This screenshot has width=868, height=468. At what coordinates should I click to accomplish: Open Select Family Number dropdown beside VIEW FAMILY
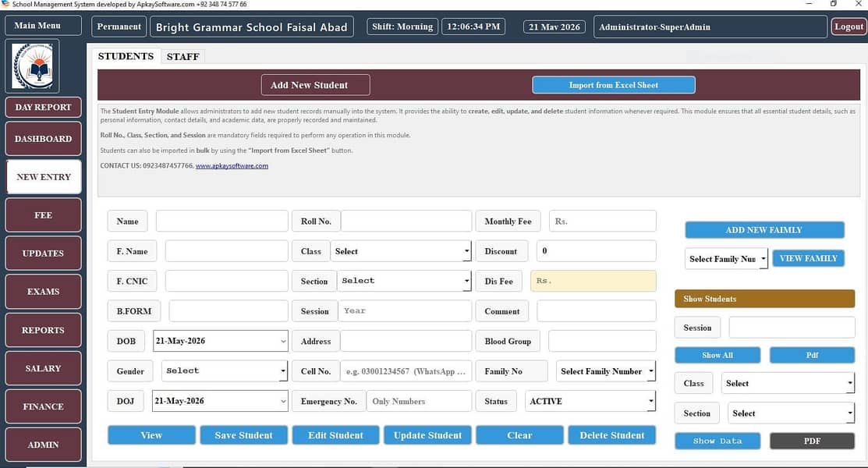click(726, 259)
